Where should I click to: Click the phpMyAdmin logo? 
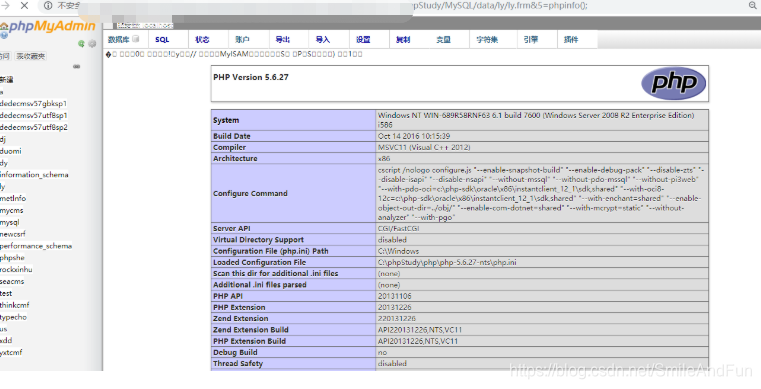click(x=52, y=27)
